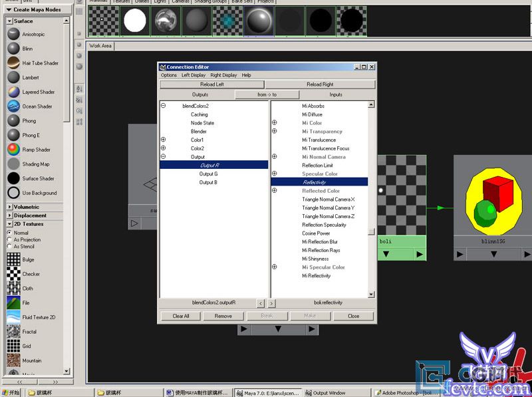The image size is (532, 397).
Task: Open the Right Display menu
Action: point(223,75)
